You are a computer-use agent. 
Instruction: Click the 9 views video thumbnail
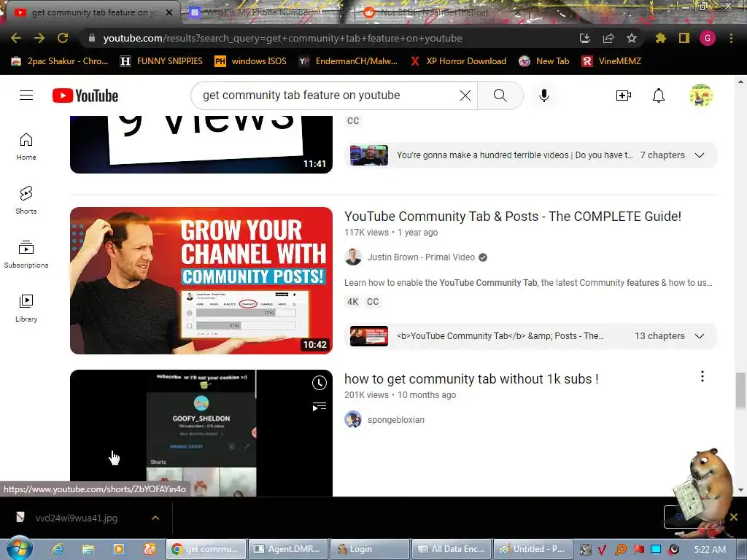coord(201,144)
